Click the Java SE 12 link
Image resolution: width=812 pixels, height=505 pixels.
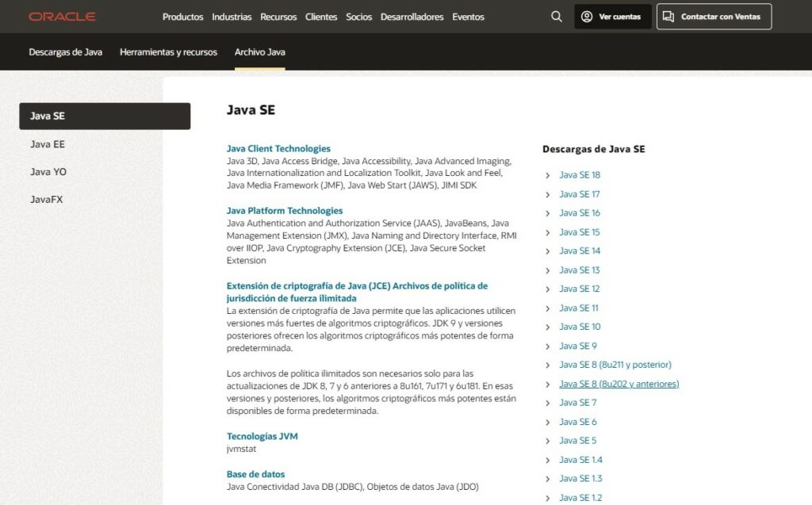(x=580, y=289)
